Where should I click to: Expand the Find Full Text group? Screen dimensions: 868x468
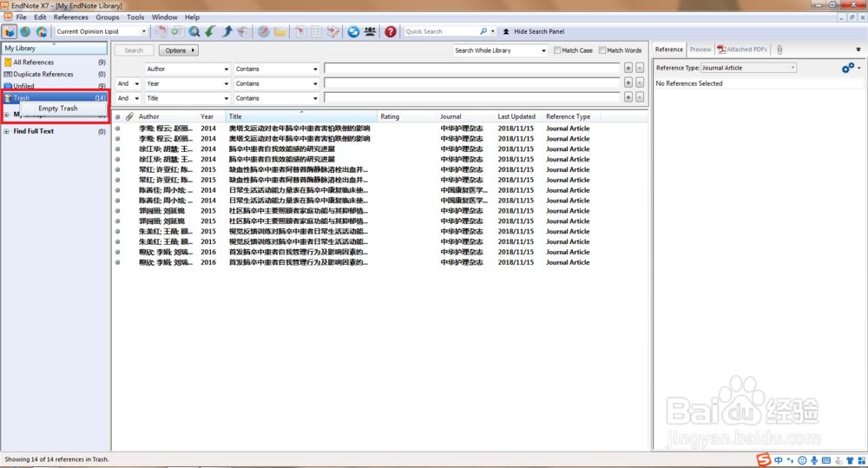point(6,131)
